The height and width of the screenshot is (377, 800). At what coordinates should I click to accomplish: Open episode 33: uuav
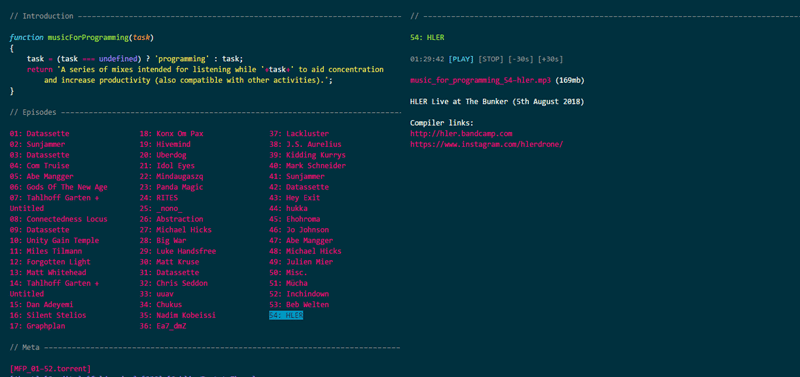tap(157, 294)
